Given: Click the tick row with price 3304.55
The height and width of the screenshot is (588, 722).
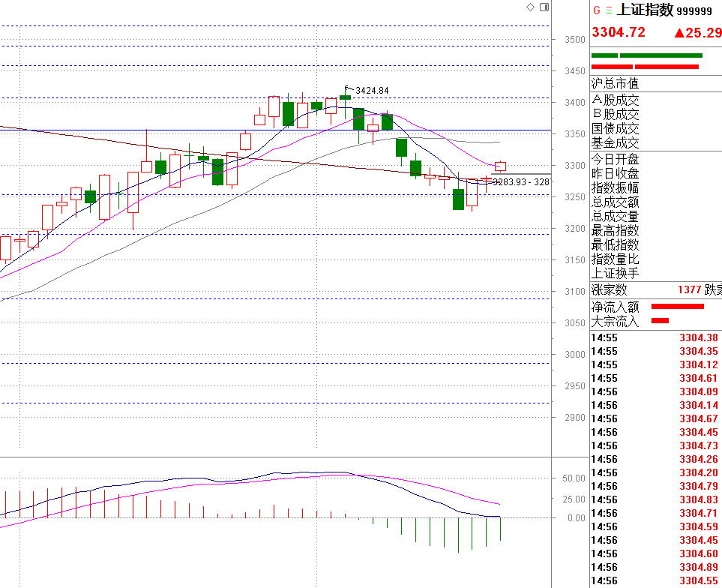Looking at the screenshot, I should pyautogui.click(x=656, y=580).
